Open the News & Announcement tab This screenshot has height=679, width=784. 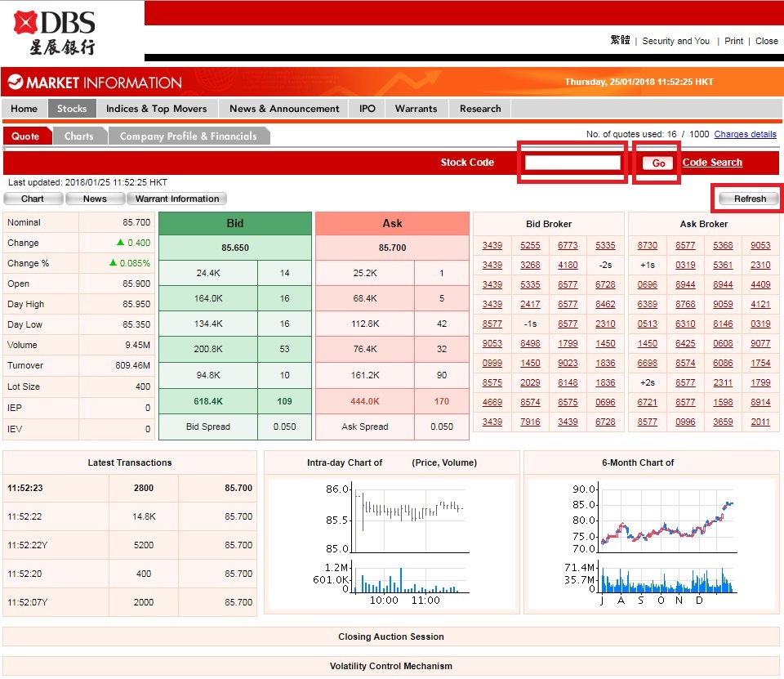coord(284,109)
